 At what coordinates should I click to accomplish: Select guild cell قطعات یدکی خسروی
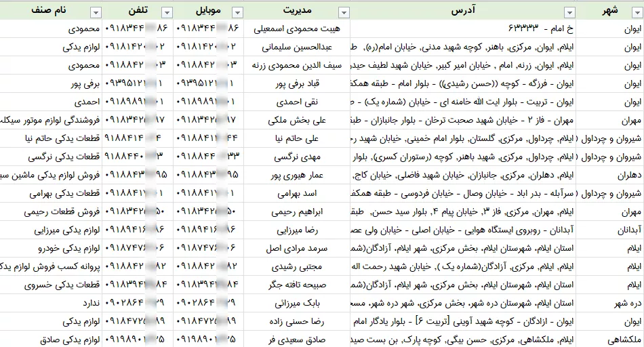tap(51, 285)
